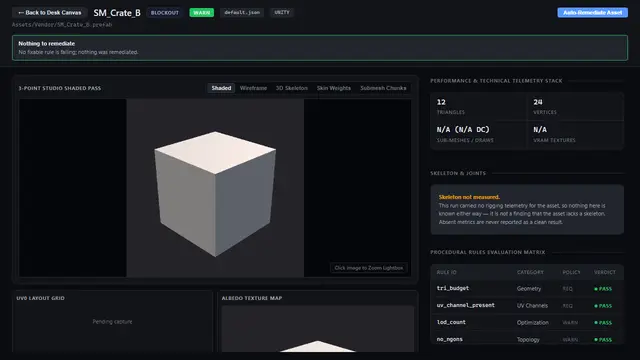Click the PASS verdict for lod_count

[603, 322]
